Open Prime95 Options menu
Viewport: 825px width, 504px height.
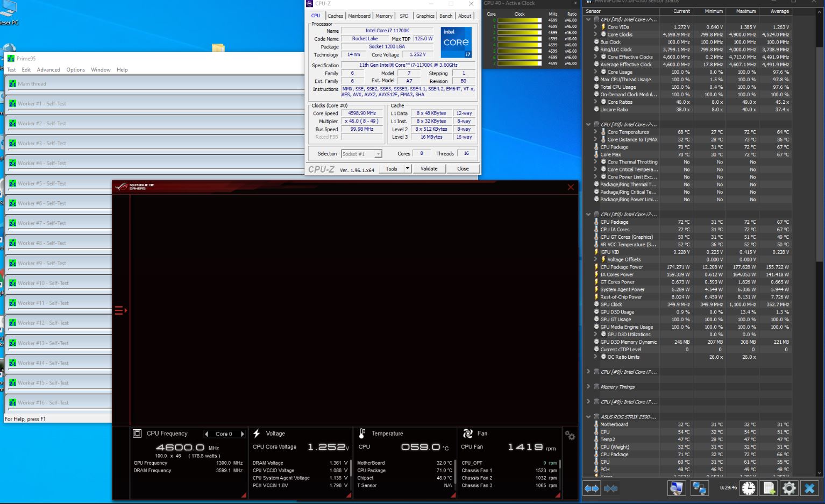(76, 70)
